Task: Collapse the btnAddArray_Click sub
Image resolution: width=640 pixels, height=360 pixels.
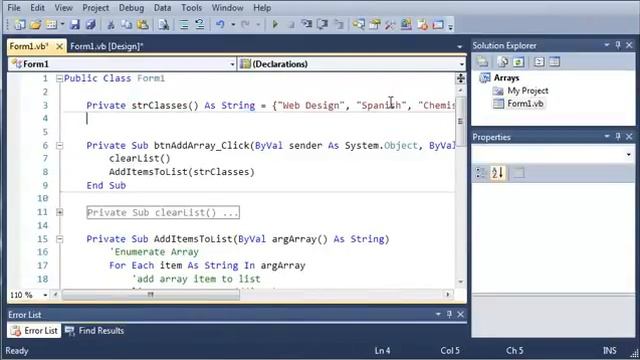Action: click(60, 146)
